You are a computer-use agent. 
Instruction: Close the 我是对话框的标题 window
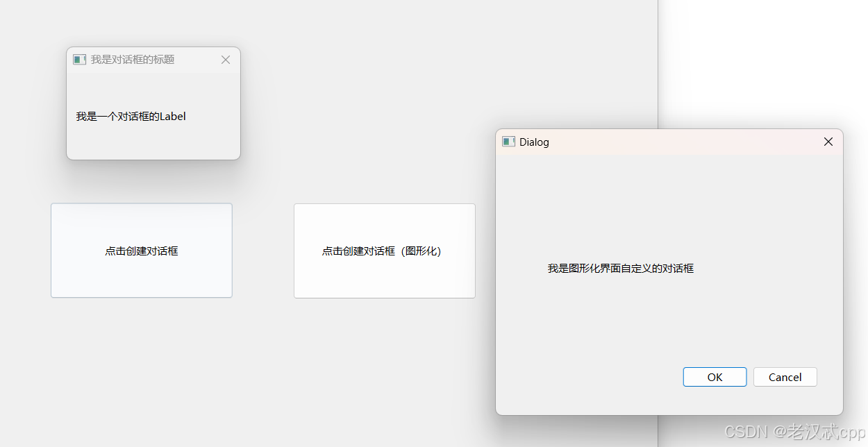coord(226,60)
